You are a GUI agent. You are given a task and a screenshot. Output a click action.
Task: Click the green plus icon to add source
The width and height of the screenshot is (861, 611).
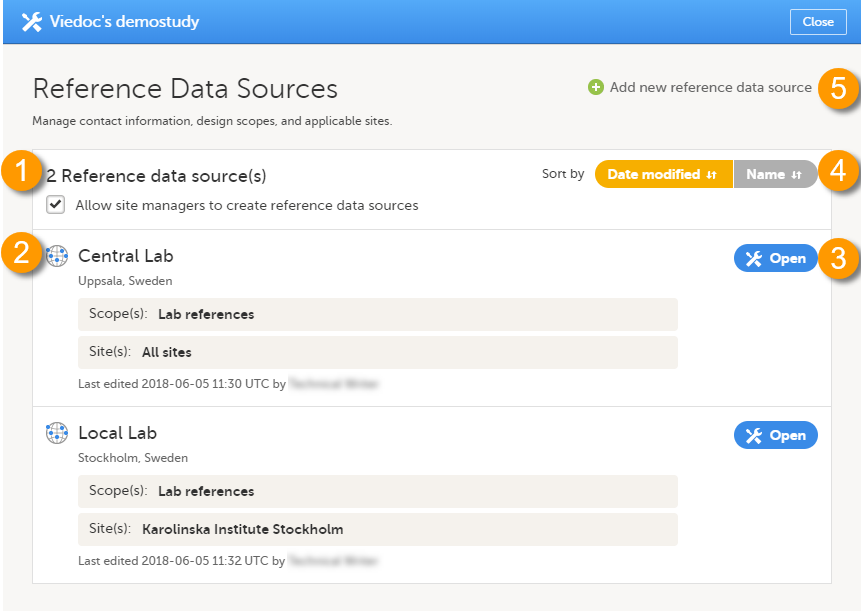(x=596, y=88)
